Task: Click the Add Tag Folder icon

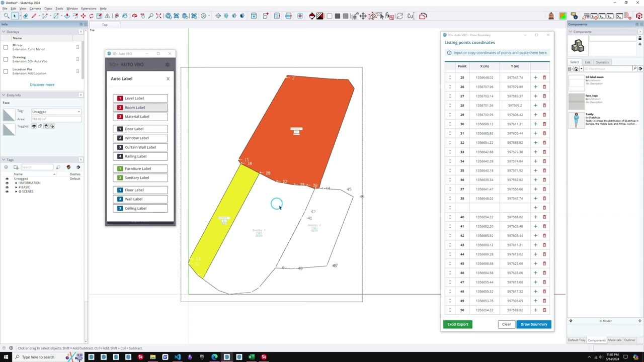Action: coord(16,167)
